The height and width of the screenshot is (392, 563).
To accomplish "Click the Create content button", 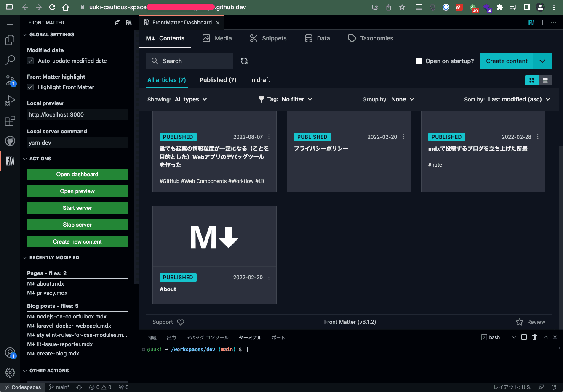I will (507, 61).
